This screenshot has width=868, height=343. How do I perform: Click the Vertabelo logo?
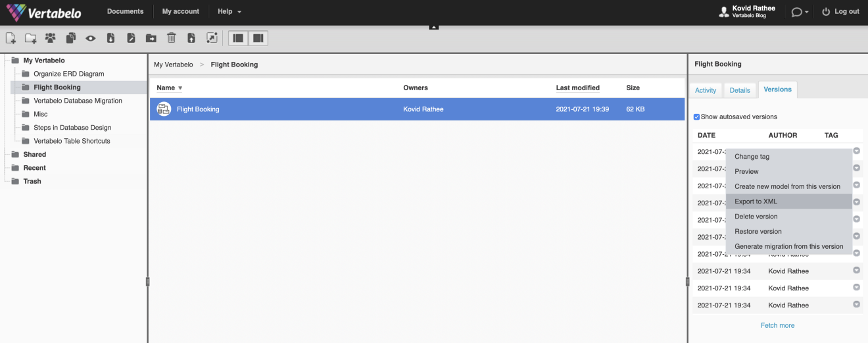(x=43, y=12)
